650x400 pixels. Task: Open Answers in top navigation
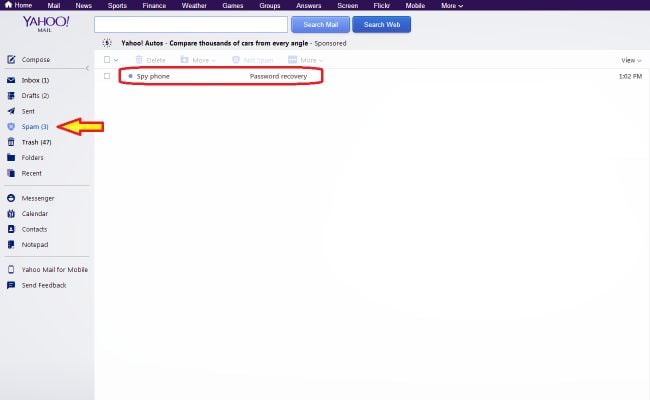[308, 5]
